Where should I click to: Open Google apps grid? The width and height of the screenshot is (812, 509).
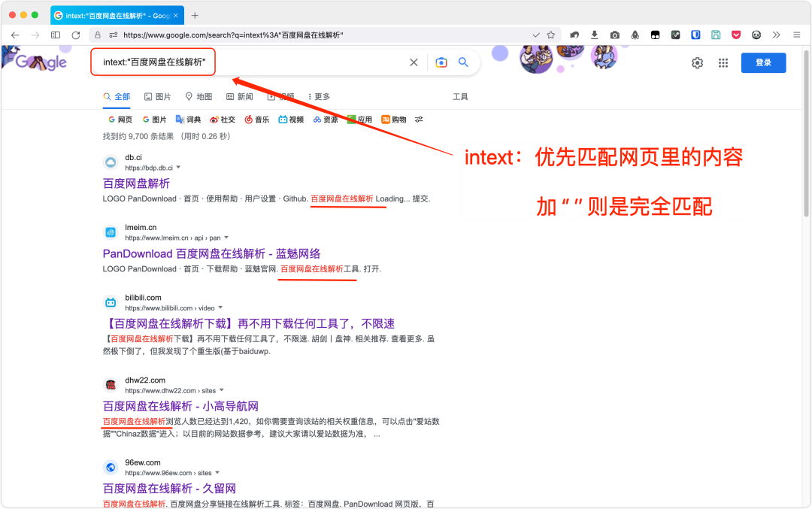point(723,63)
